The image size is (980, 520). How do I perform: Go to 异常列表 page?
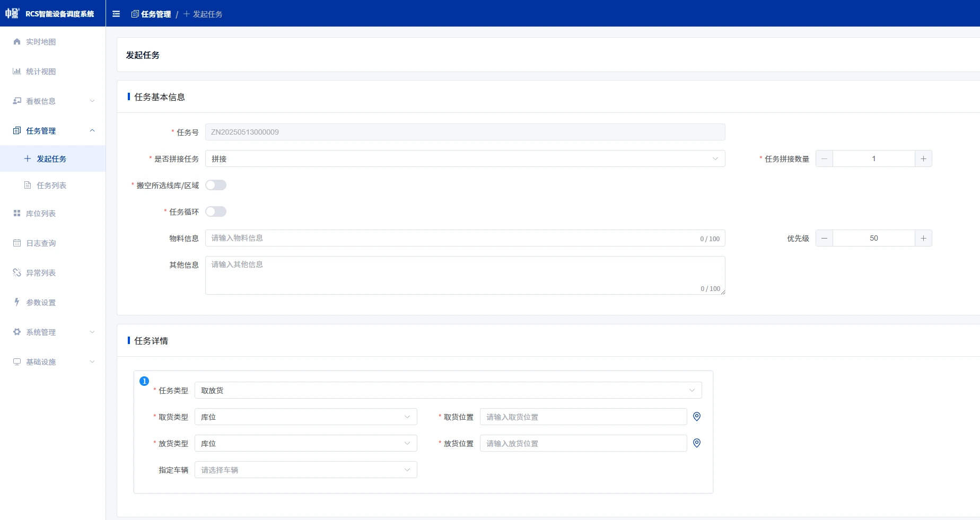pyautogui.click(x=41, y=273)
